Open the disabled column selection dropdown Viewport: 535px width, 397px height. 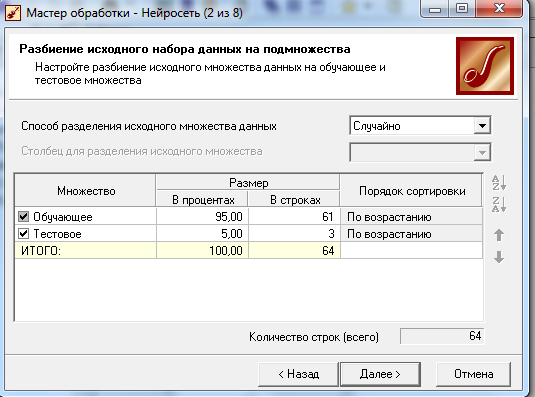click(x=482, y=152)
